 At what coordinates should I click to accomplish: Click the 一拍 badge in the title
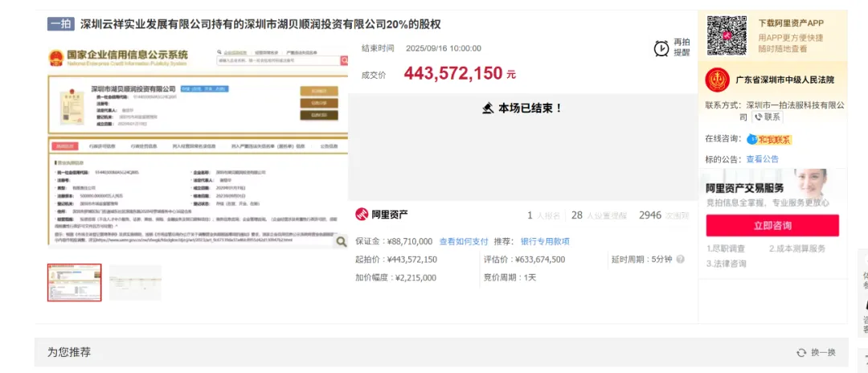[61, 24]
